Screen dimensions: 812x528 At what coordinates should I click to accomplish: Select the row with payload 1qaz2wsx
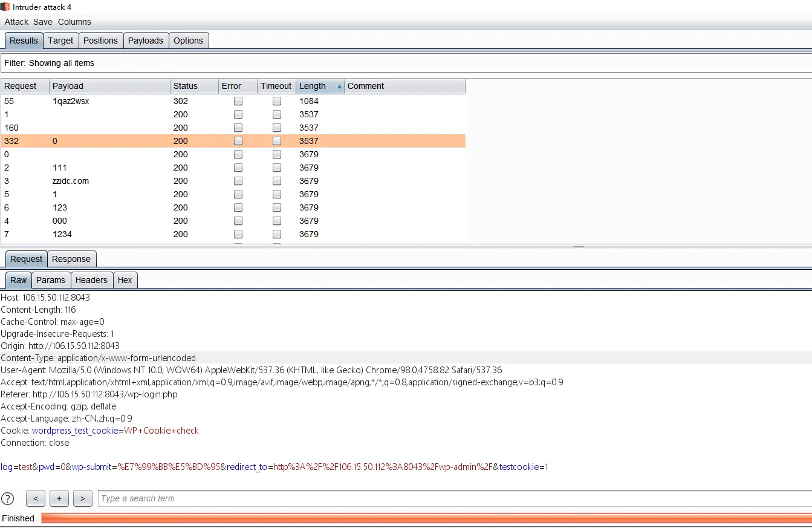point(233,102)
